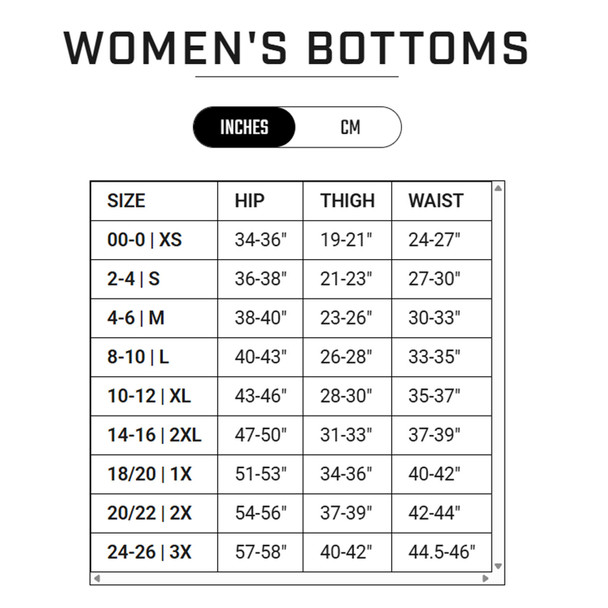Select the 4-6 | M size row

(136, 318)
